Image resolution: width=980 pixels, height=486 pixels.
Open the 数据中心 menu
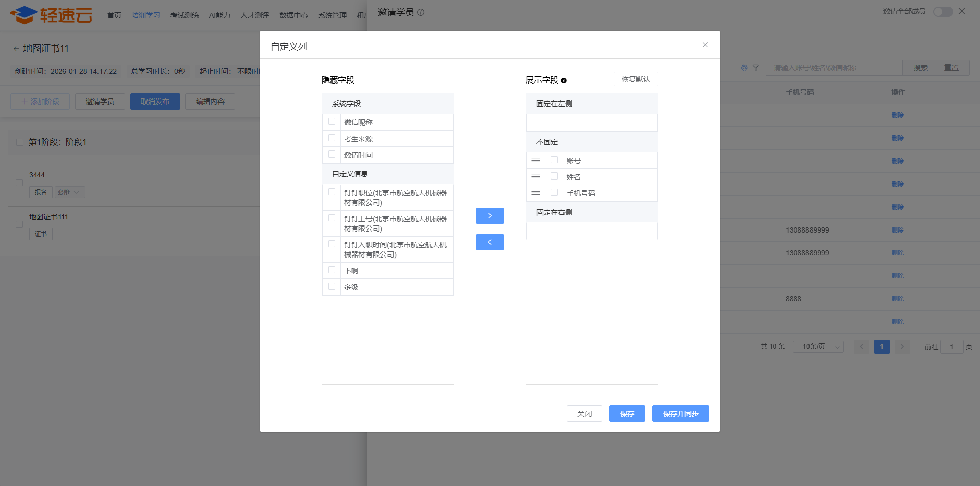coord(293,15)
